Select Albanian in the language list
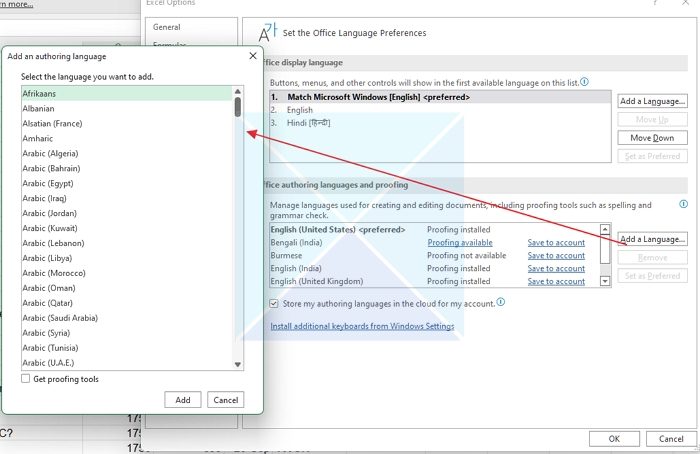 pos(127,108)
